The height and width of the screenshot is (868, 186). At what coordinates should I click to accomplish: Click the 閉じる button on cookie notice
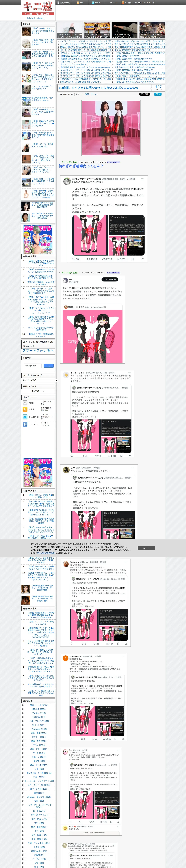(x=146, y=548)
